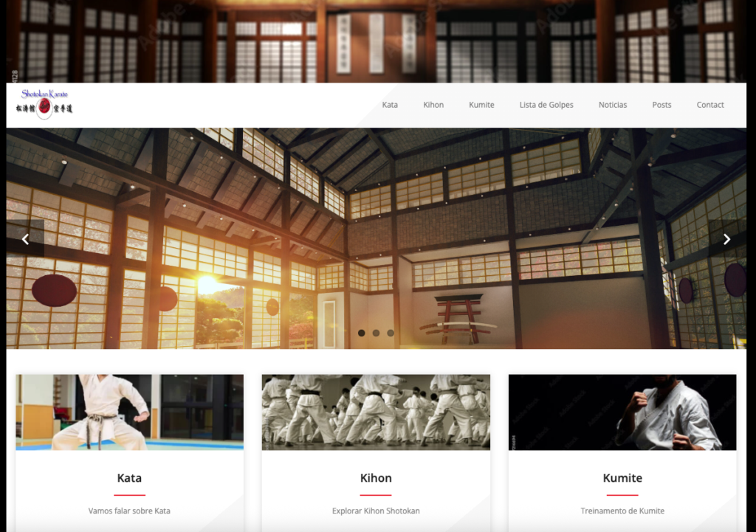
Task: Open Kata in the top navigation menu
Action: pyautogui.click(x=390, y=105)
